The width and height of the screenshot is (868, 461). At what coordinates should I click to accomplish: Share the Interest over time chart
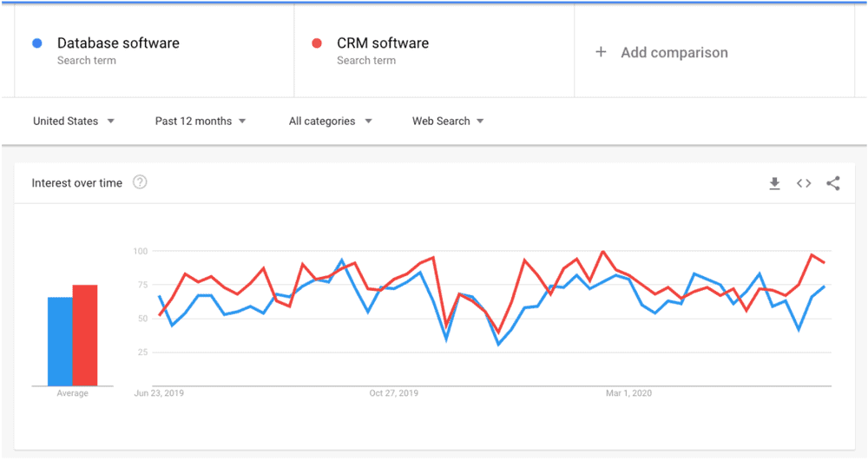pyautogui.click(x=833, y=183)
